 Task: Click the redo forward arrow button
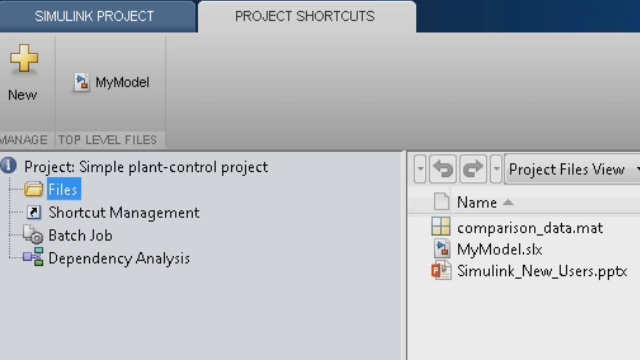473,169
